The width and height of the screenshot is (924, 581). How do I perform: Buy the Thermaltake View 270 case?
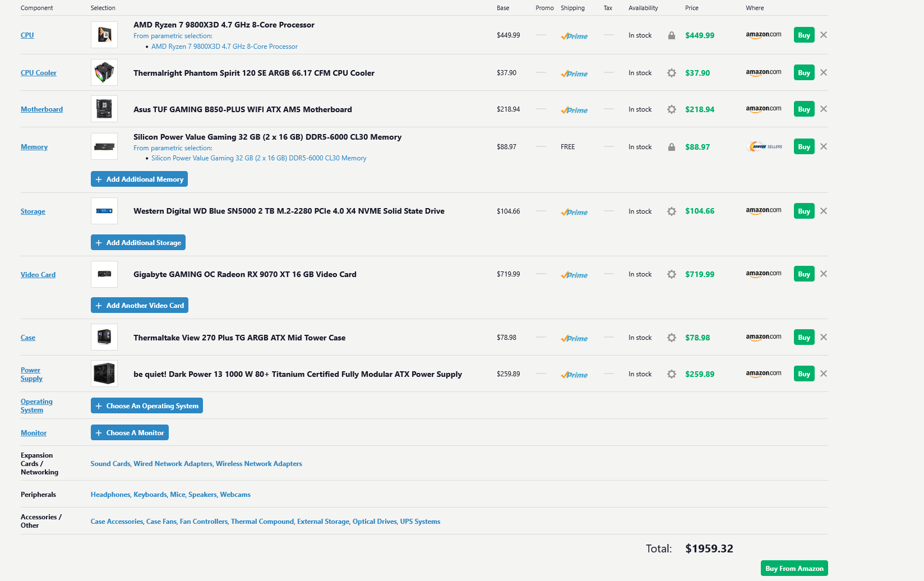pos(804,337)
